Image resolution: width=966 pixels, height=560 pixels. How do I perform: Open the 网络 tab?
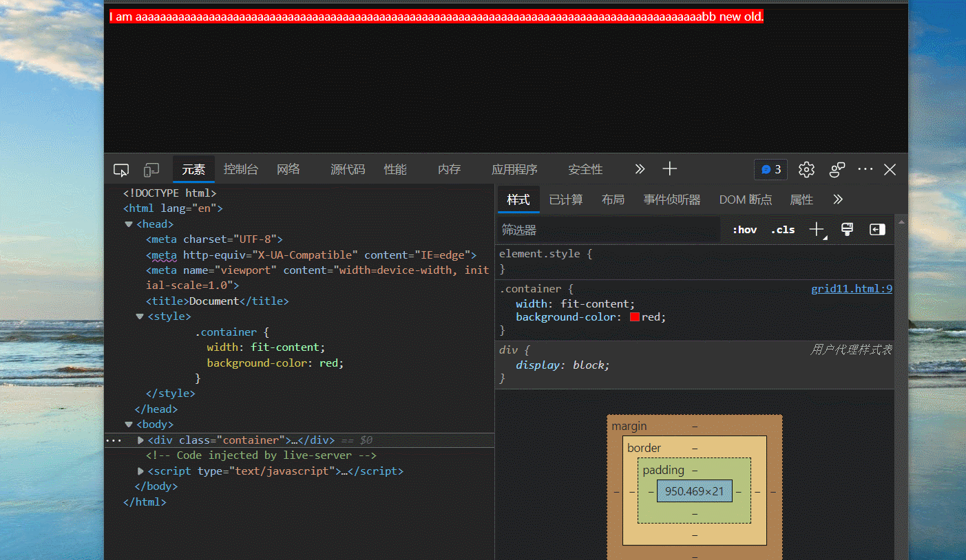288,169
